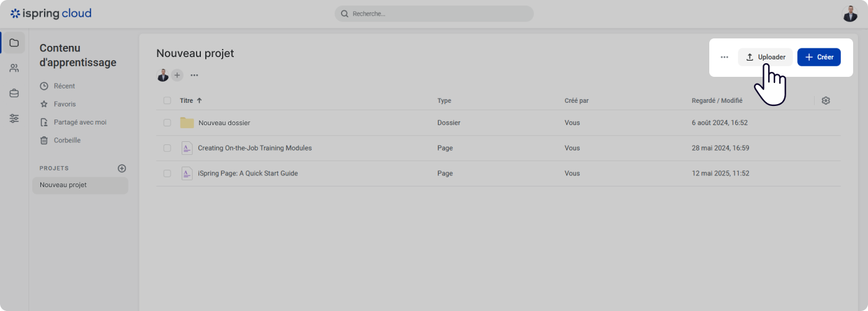Open the users icon in left rail
This screenshot has height=311, width=868.
click(x=14, y=68)
